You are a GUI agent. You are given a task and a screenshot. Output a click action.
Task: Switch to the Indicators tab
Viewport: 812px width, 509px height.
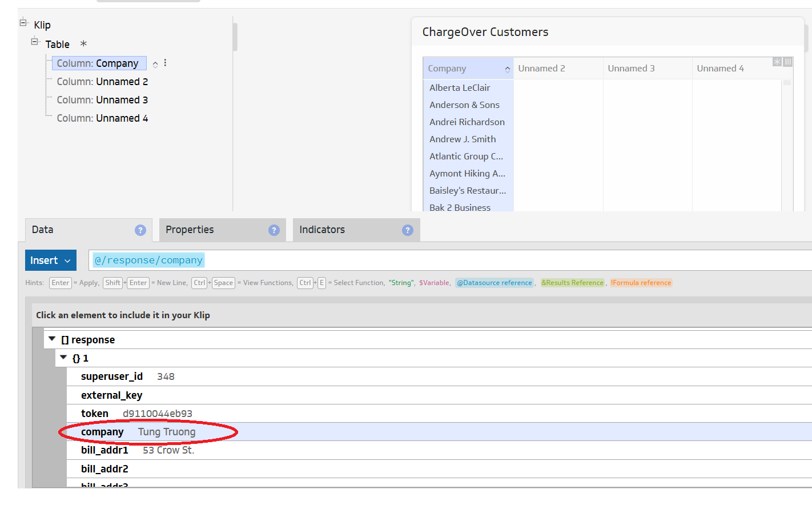(356, 230)
